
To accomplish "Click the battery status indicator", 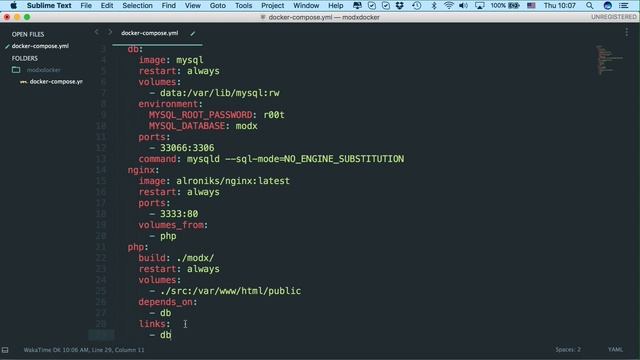I will pyautogui.click(x=505, y=6).
